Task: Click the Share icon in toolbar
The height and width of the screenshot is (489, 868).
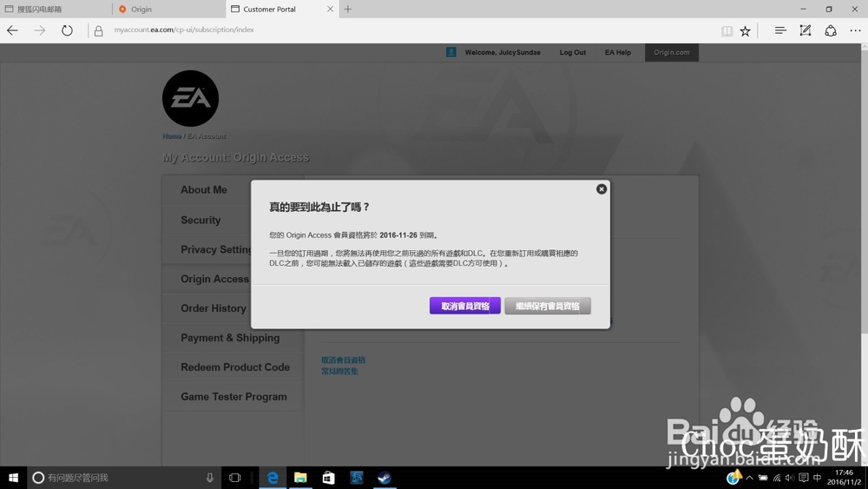Action: tap(831, 30)
